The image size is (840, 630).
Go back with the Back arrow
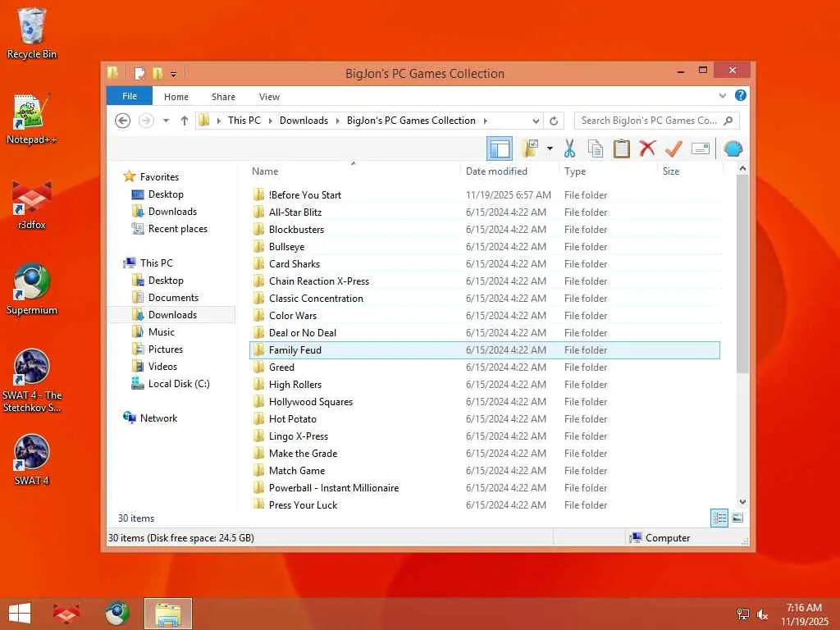tap(123, 121)
